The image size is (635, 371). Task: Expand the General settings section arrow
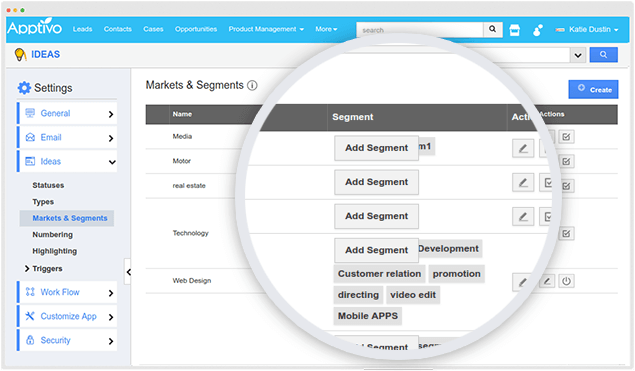pos(111,114)
